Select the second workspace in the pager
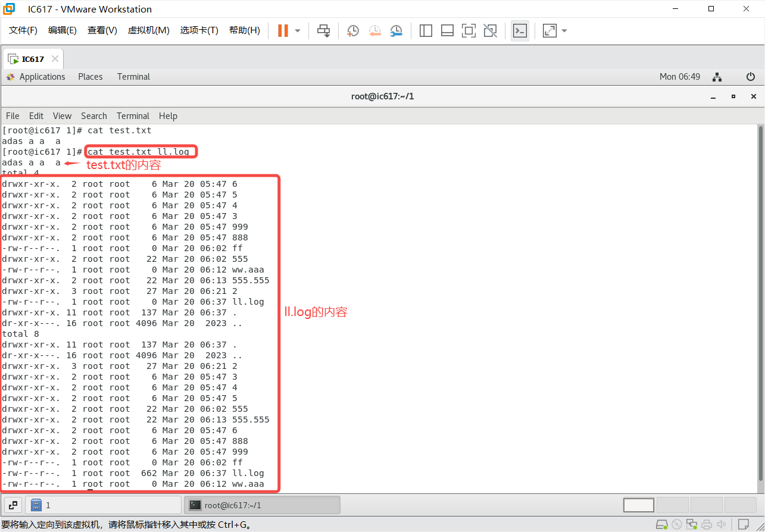The width and height of the screenshot is (765, 532). pyautogui.click(x=672, y=505)
